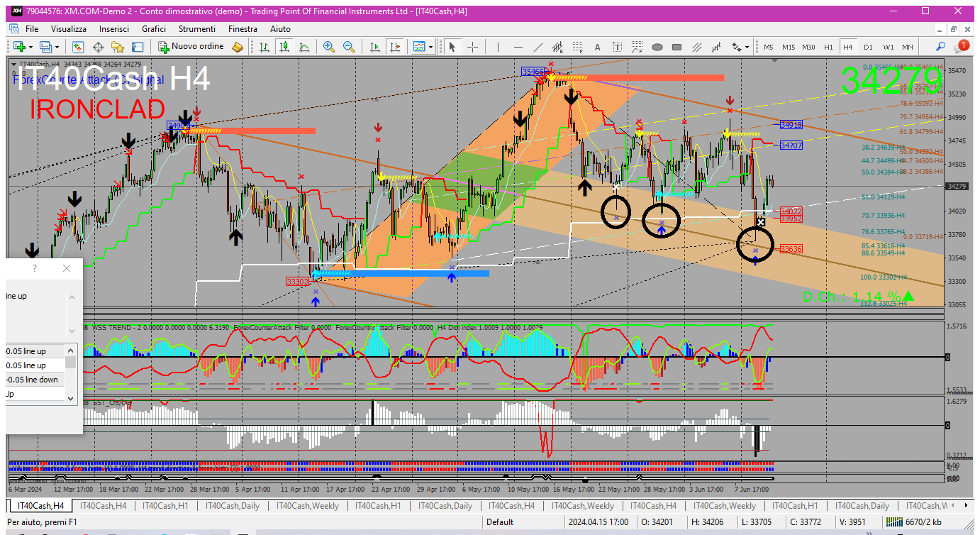Switch timeframe to D1

point(868,47)
